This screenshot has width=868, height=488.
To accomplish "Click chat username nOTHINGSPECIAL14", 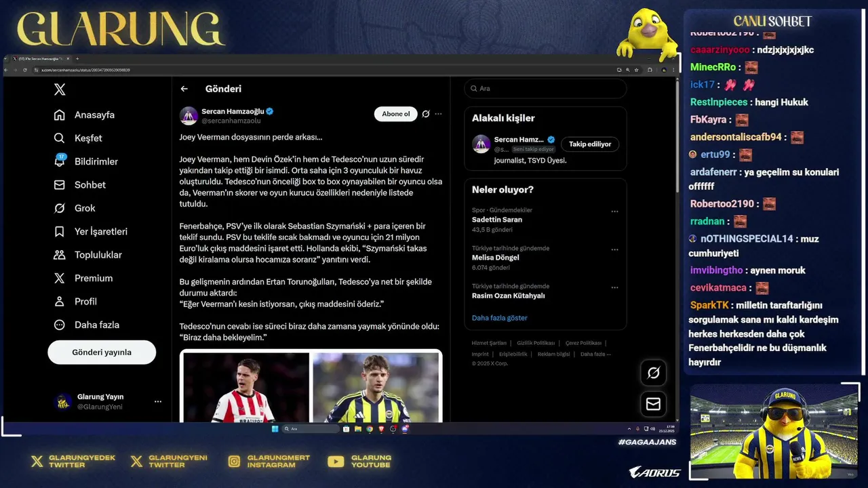I will (747, 239).
